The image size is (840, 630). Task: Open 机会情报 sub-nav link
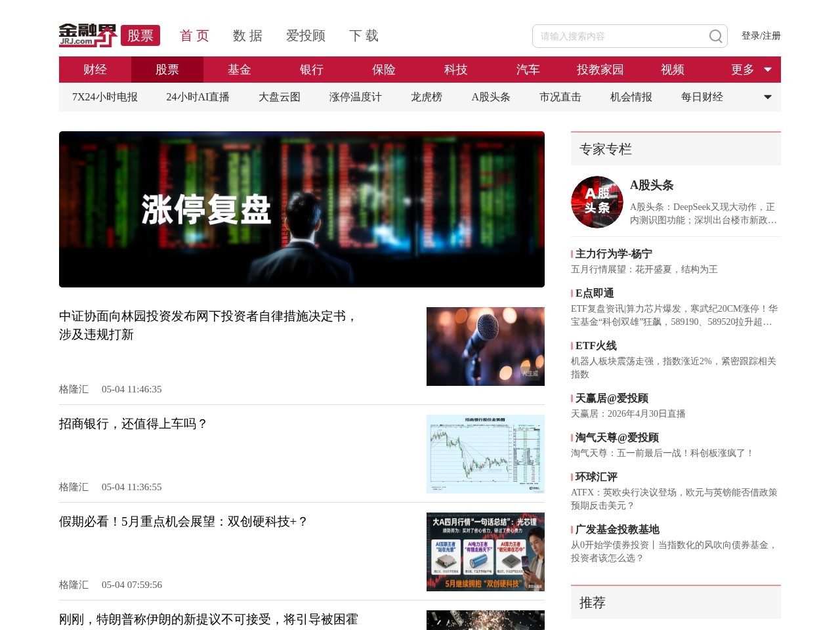[631, 97]
